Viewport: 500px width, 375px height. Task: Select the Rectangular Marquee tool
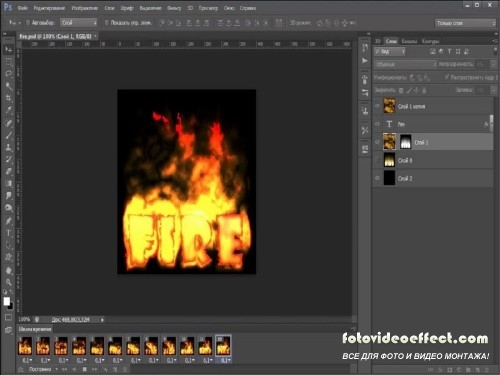click(x=9, y=62)
